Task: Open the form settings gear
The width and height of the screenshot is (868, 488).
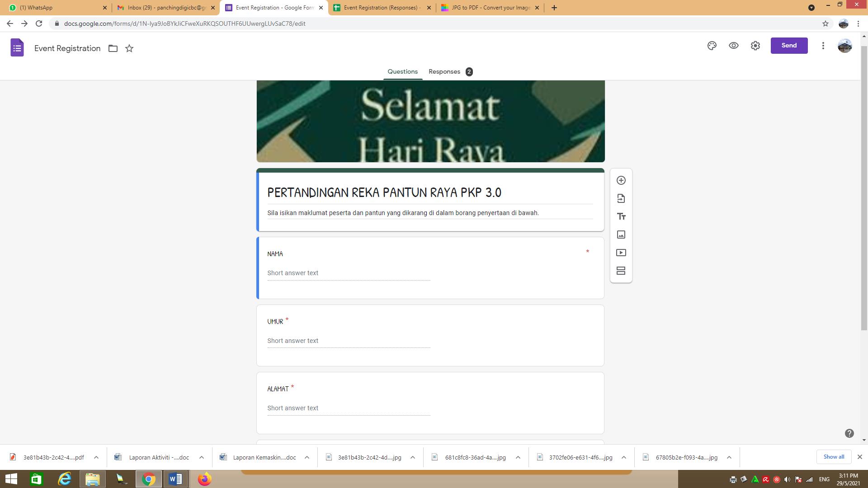Action: 755,46
